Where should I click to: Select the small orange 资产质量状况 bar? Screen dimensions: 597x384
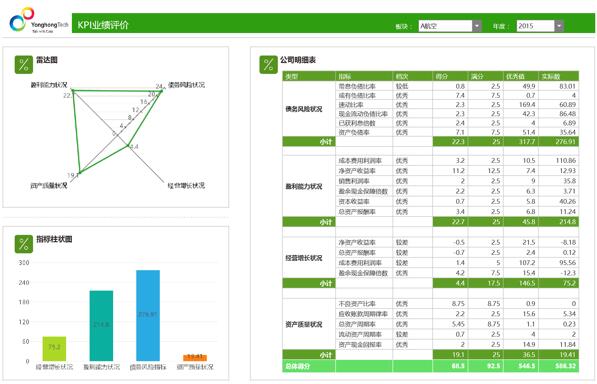(x=195, y=358)
